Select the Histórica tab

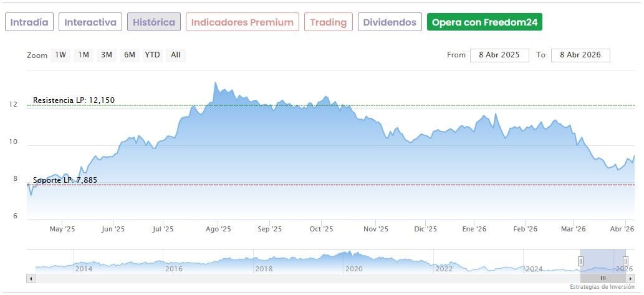click(x=154, y=22)
